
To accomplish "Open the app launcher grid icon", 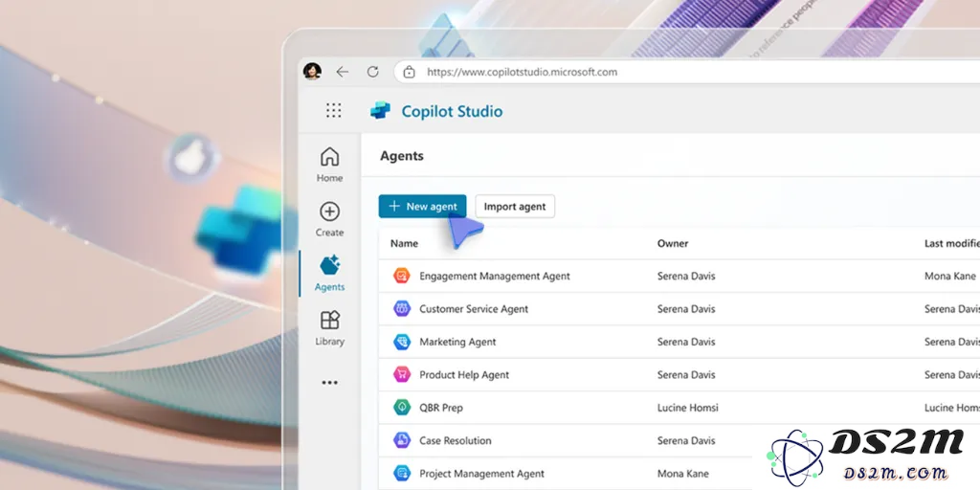I will (334, 111).
